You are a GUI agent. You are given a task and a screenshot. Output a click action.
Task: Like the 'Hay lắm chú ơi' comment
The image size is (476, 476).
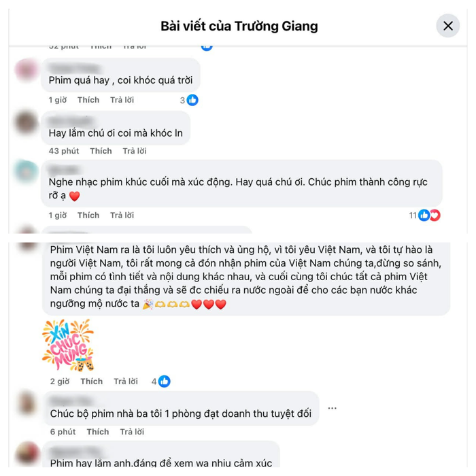coord(101,151)
